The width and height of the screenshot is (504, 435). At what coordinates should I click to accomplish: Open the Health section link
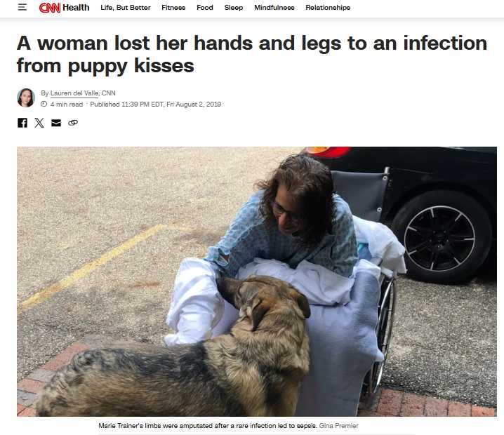pyautogui.click(x=76, y=8)
